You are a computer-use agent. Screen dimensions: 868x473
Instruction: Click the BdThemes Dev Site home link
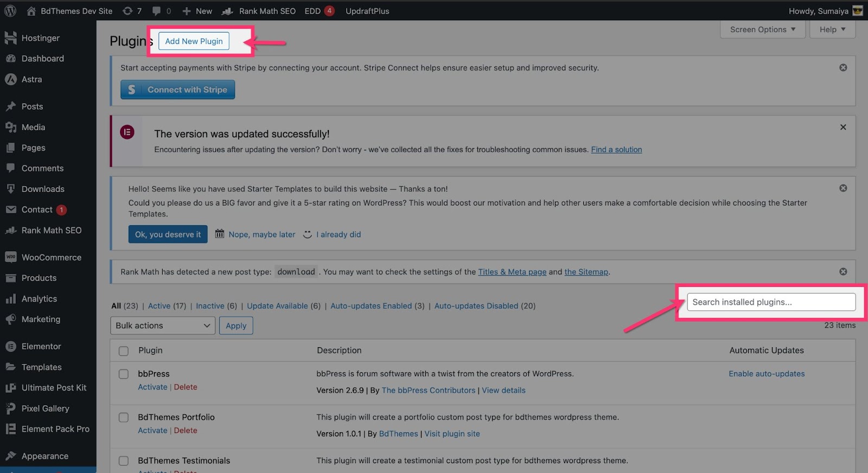(x=69, y=11)
